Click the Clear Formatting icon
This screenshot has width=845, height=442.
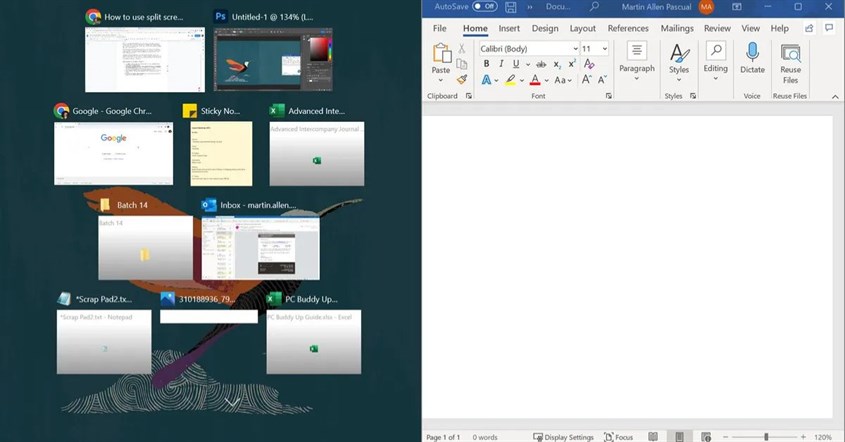coord(588,64)
